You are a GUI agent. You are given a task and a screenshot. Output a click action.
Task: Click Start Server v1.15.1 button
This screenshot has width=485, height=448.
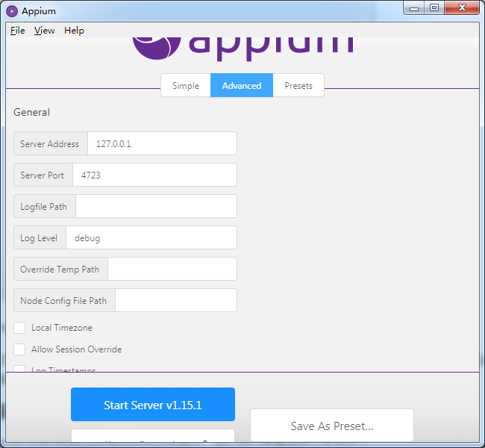click(x=153, y=405)
